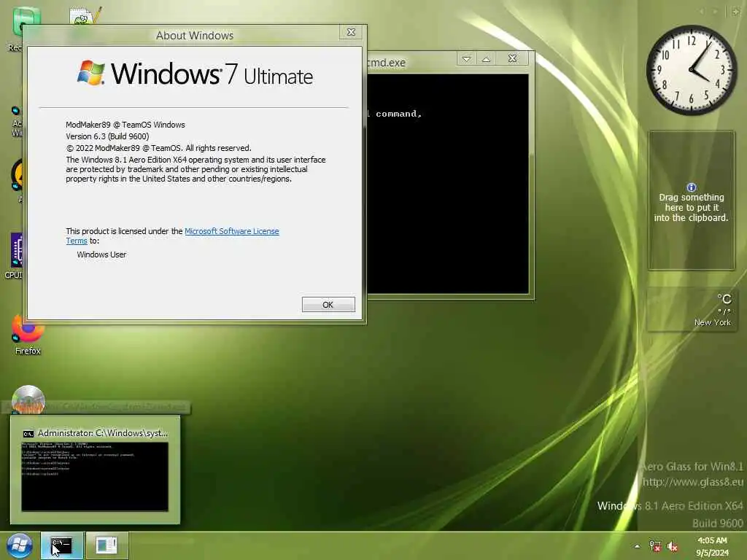Viewport: 747px width, 560px height.
Task: Open the GPU desktop shortcut
Action: click(15, 256)
